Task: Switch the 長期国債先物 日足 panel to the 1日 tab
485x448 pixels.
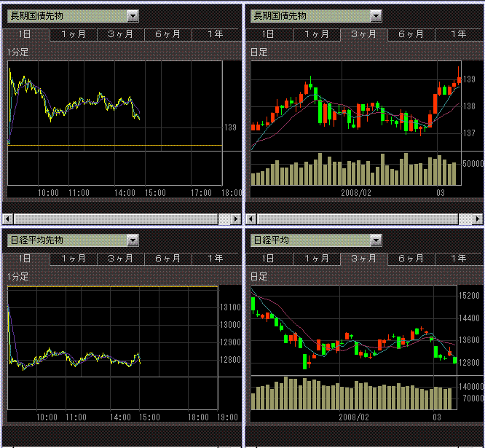Action: coord(268,34)
